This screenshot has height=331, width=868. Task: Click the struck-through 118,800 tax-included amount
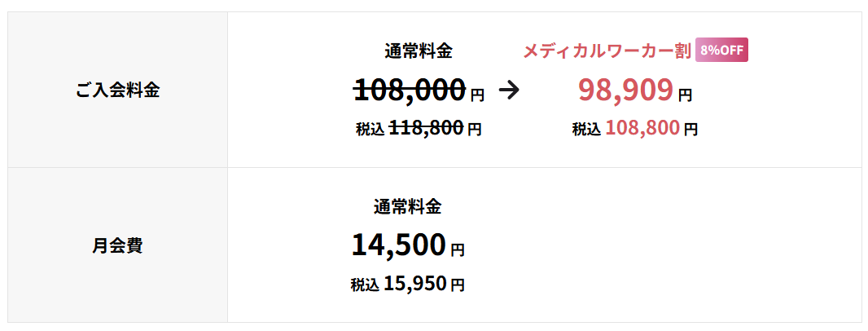(427, 127)
